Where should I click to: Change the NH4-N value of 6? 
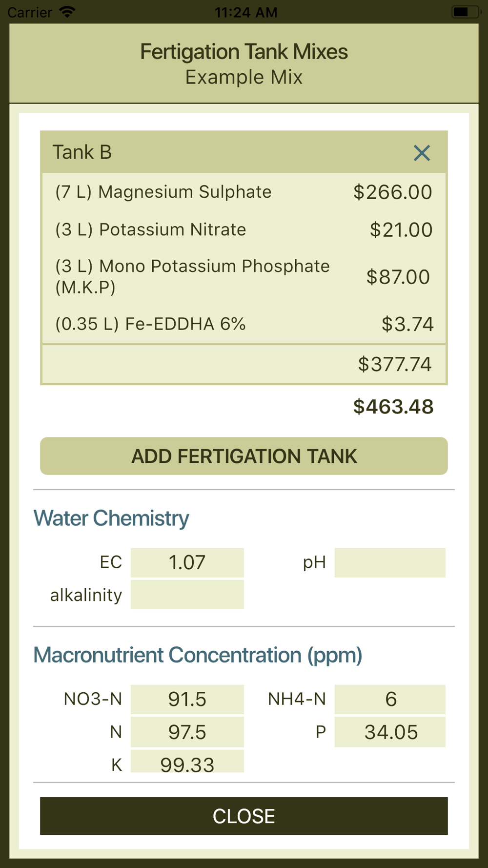[390, 699]
